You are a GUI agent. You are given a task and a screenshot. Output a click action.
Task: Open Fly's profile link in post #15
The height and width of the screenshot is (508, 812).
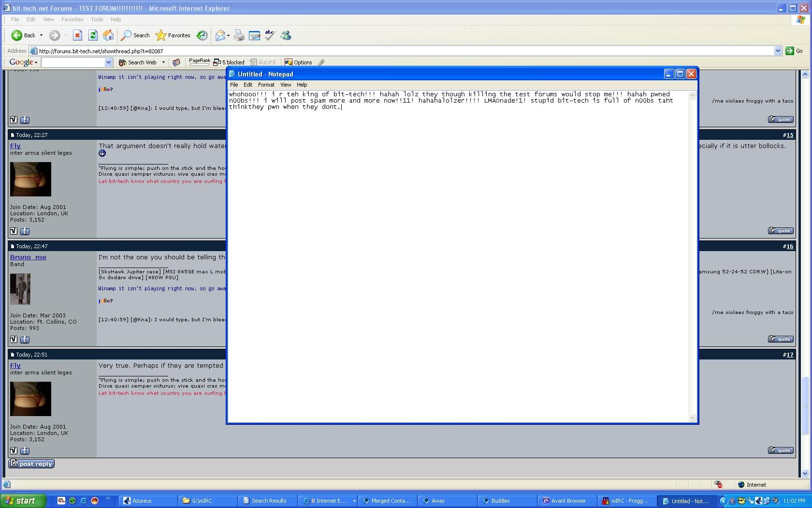[x=15, y=146]
